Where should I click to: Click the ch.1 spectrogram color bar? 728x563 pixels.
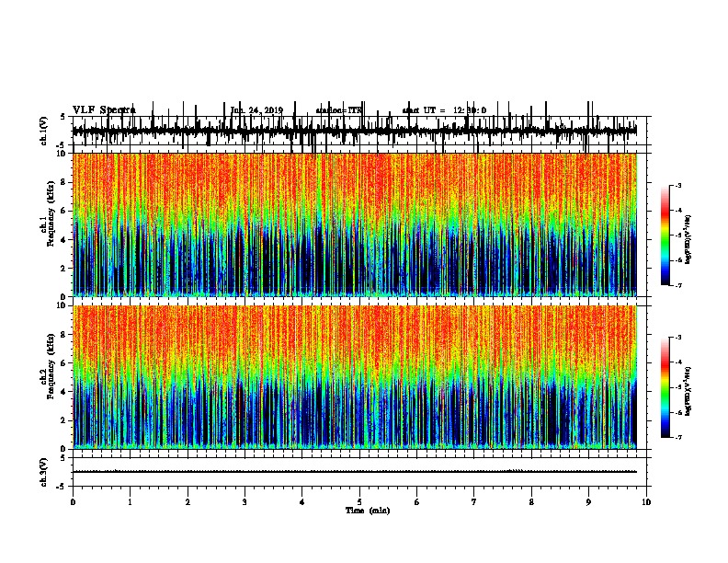(665, 236)
